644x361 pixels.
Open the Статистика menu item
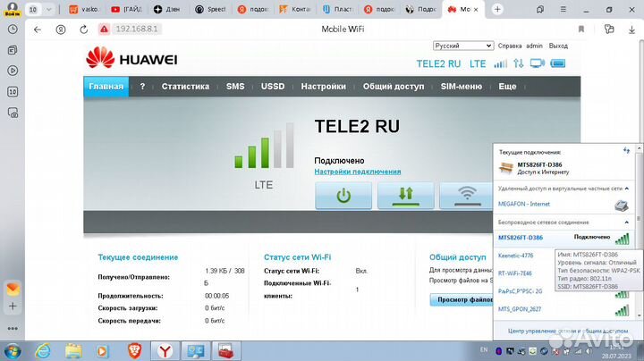(185, 87)
